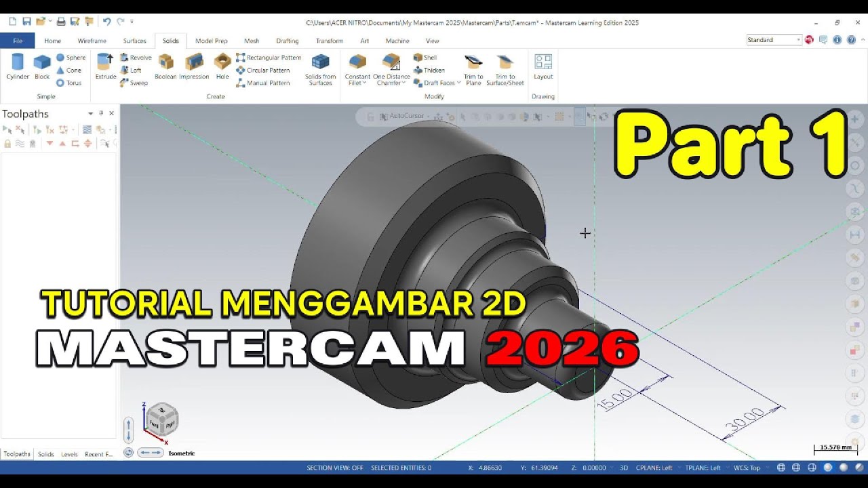Screen dimensions: 868x488
Task: Create a Cone primitive
Action: tap(68, 70)
